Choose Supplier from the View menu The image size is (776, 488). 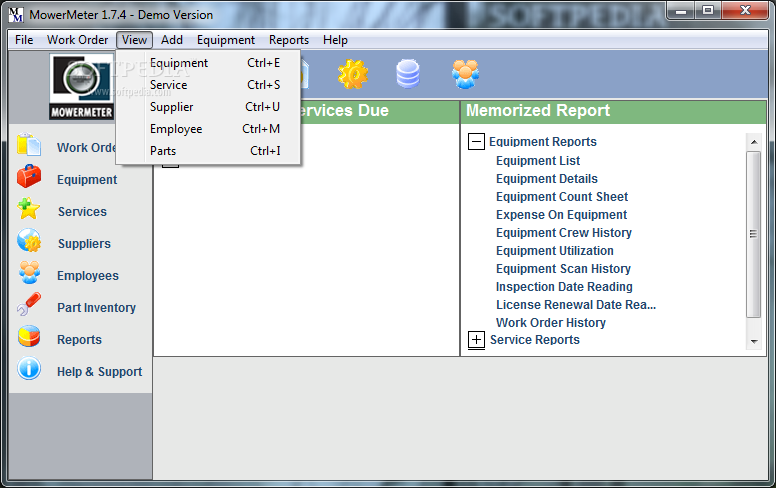(208, 107)
